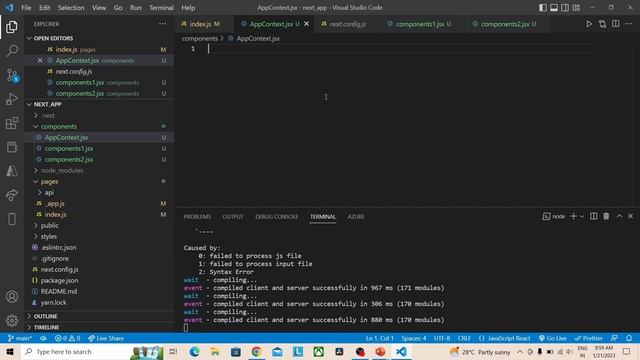Collapse the pages folder

coord(99,182)
